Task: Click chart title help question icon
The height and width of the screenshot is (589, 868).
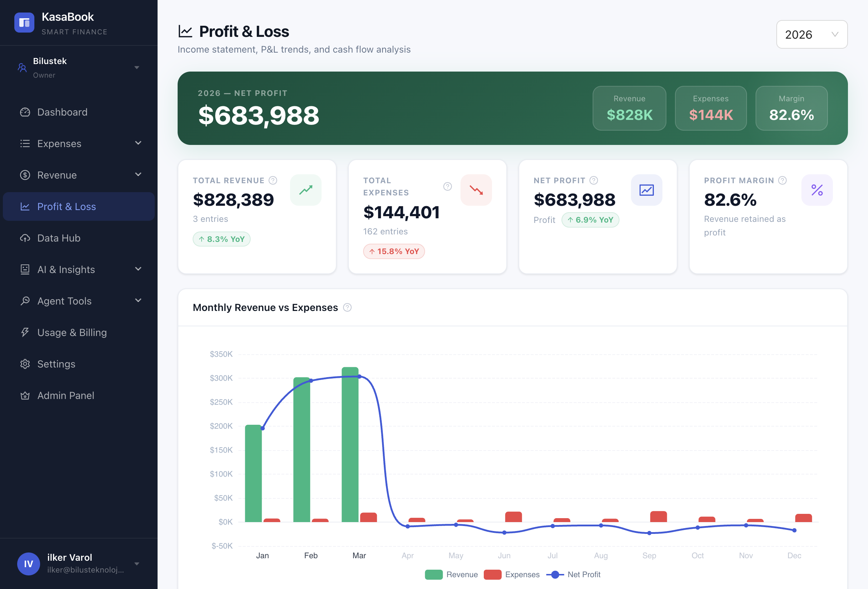Action: point(347,308)
